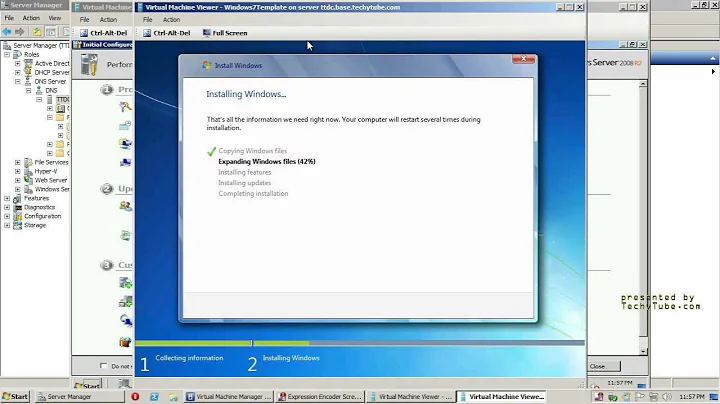Open View menu in Server Manager

click(x=55, y=18)
